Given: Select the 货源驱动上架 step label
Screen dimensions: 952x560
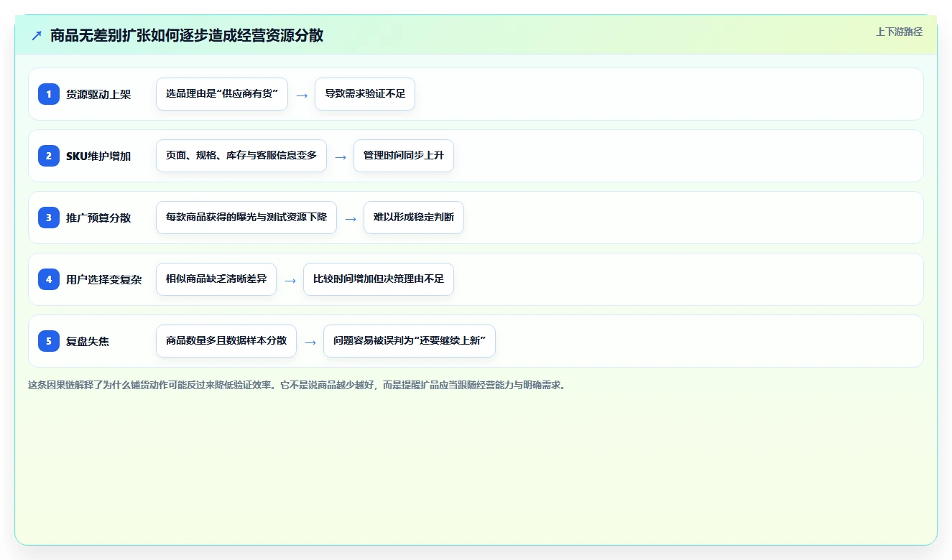Looking at the screenshot, I should [98, 94].
